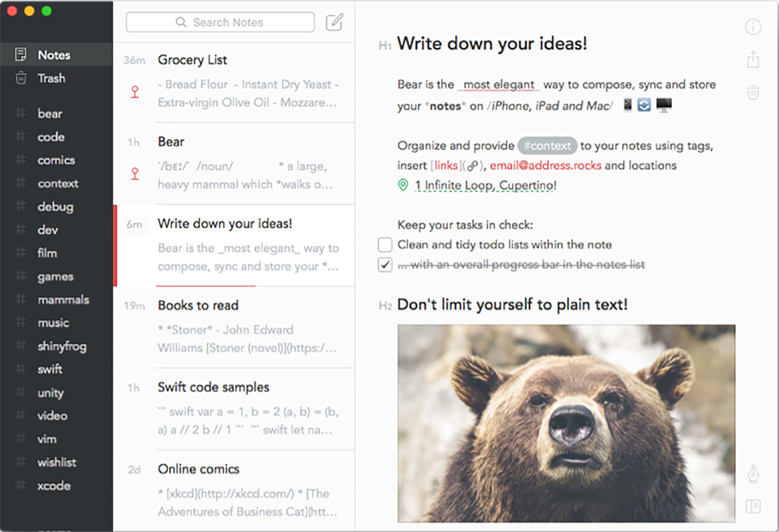779x532 pixels.
Task: Click the 'Keep your tasks in check:' line
Action: (x=465, y=225)
